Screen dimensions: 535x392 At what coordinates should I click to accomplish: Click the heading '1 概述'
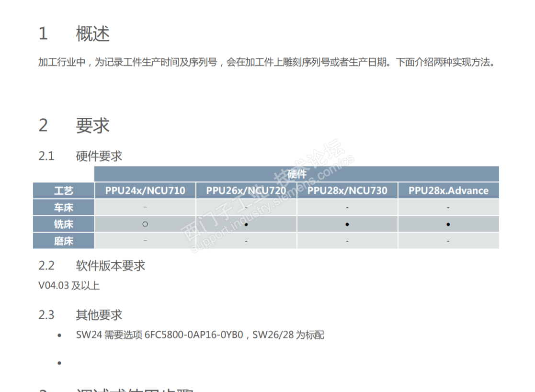click(74, 34)
